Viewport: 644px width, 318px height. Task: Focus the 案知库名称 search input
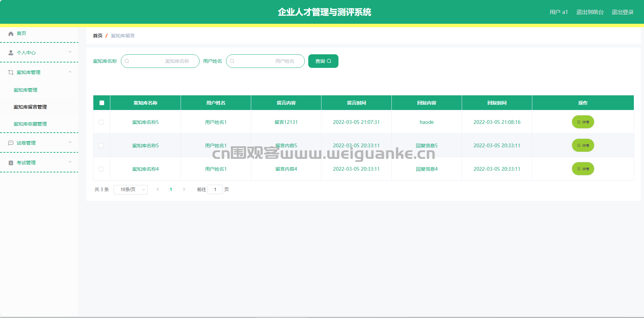coord(160,61)
